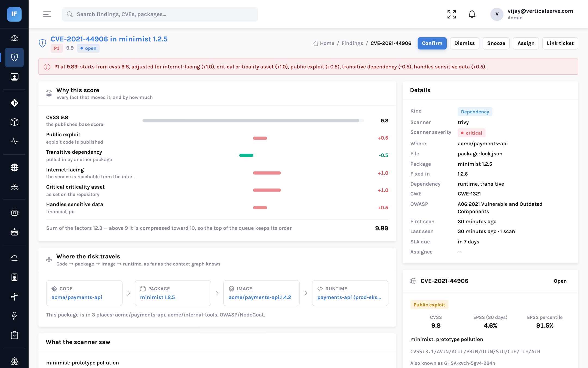Focus the search findings input

click(x=160, y=14)
